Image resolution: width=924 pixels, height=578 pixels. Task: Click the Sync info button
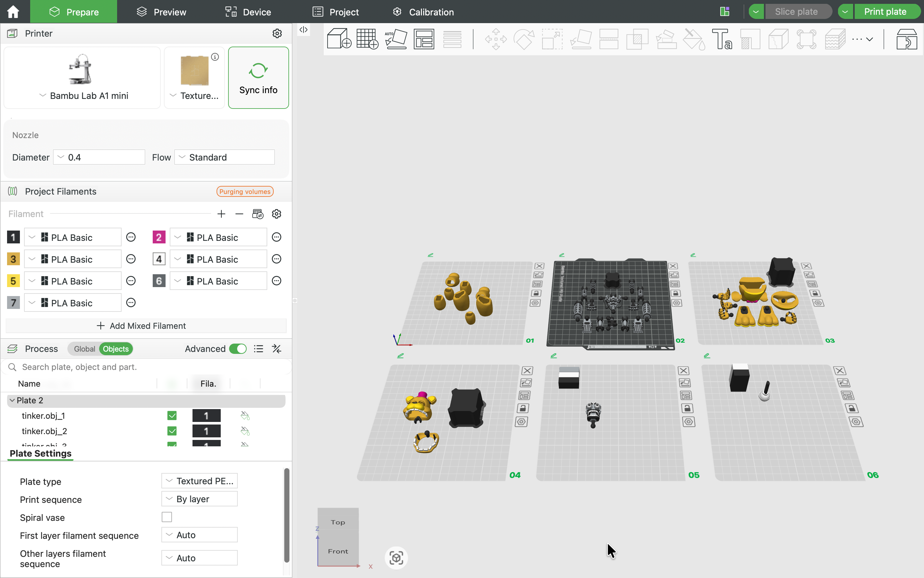(259, 78)
